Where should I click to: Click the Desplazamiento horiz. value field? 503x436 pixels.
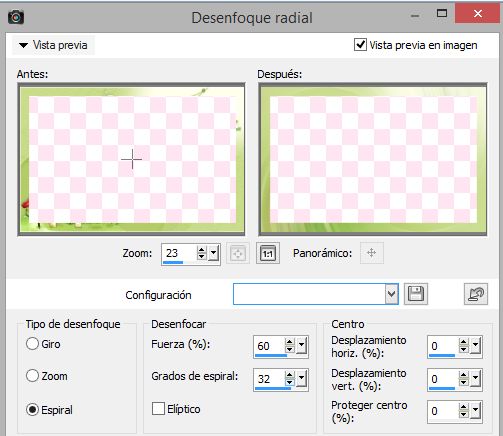click(443, 346)
